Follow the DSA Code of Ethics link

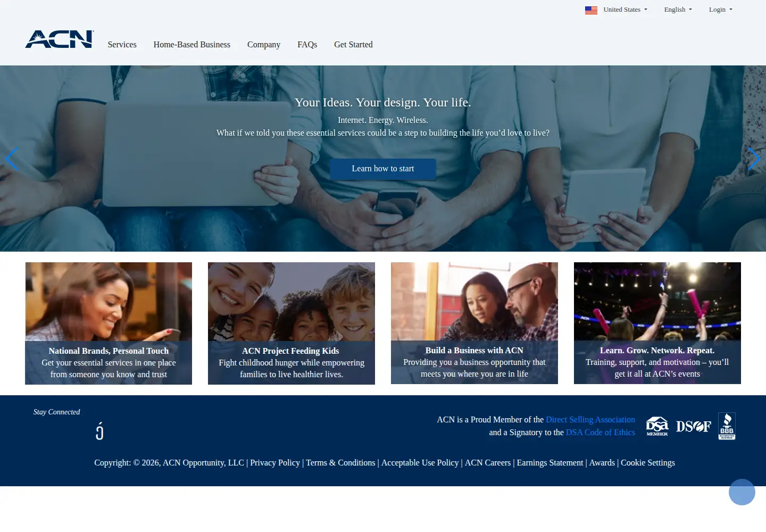coord(601,433)
